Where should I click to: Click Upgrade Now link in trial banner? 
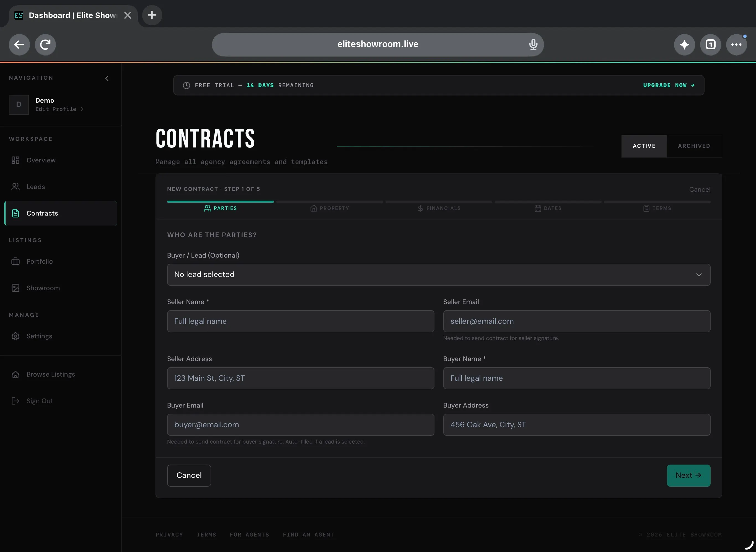(x=669, y=85)
